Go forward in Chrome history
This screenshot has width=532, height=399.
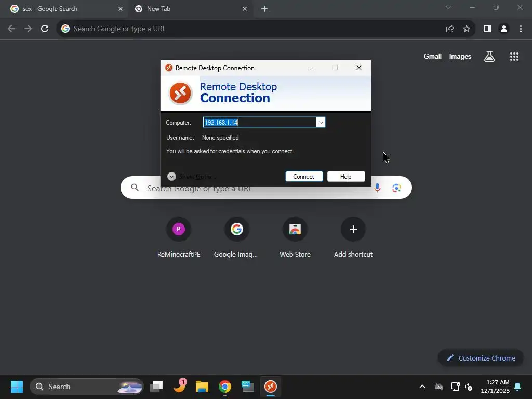28,29
